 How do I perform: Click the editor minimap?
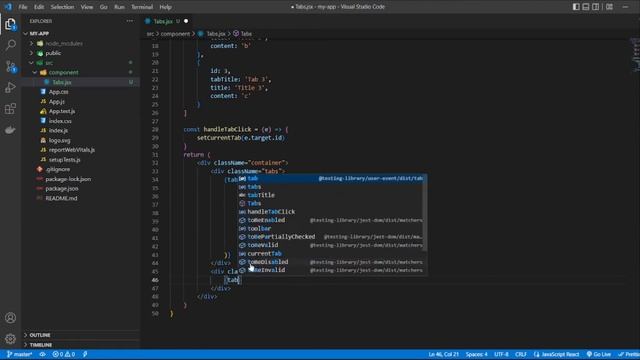click(635, 55)
